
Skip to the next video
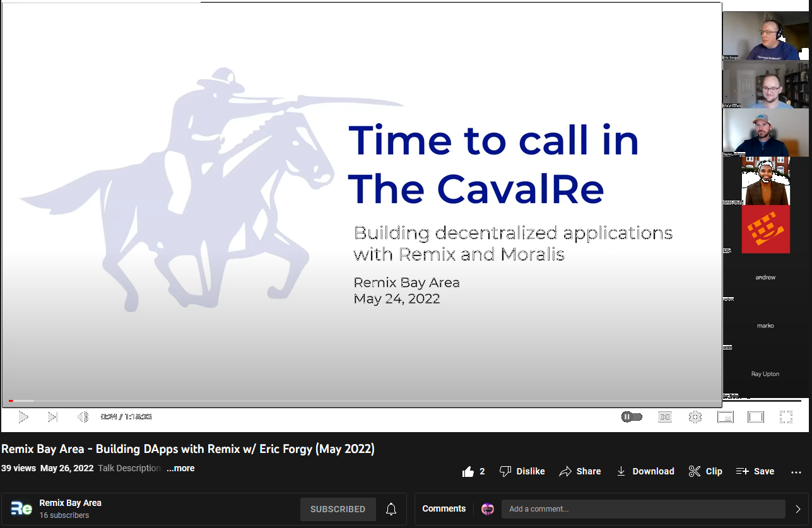(x=53, y=417)
